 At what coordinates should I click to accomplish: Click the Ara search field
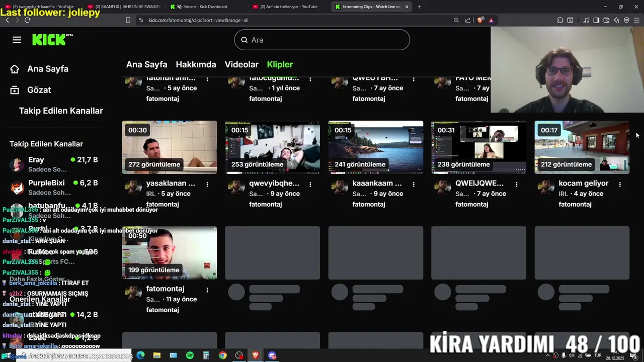tap(322, 40)
